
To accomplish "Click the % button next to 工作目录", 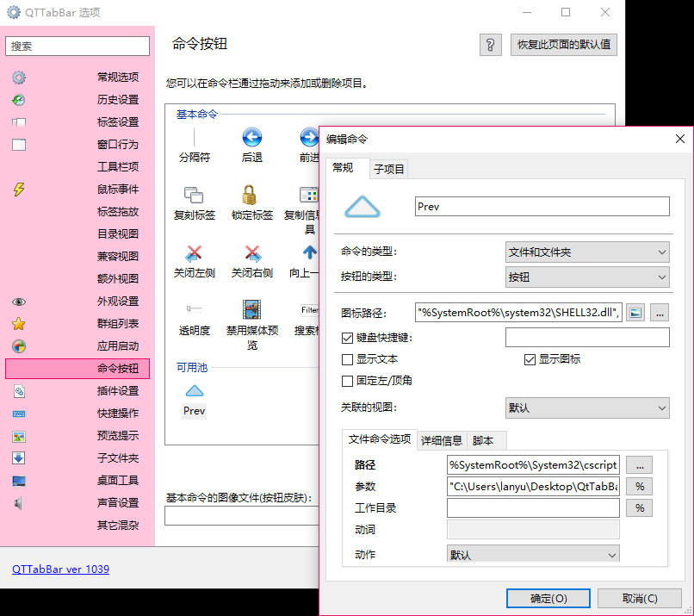I will [x=640, y=508].
